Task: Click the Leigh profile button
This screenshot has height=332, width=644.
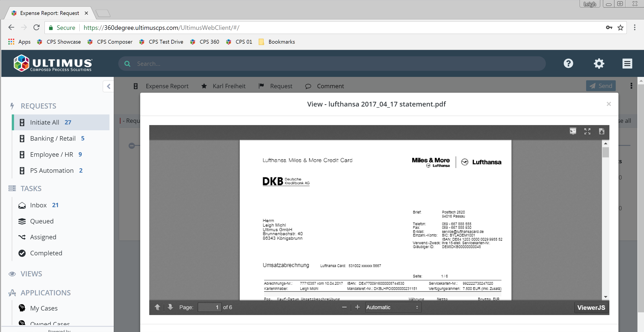Action: point(590,4)
